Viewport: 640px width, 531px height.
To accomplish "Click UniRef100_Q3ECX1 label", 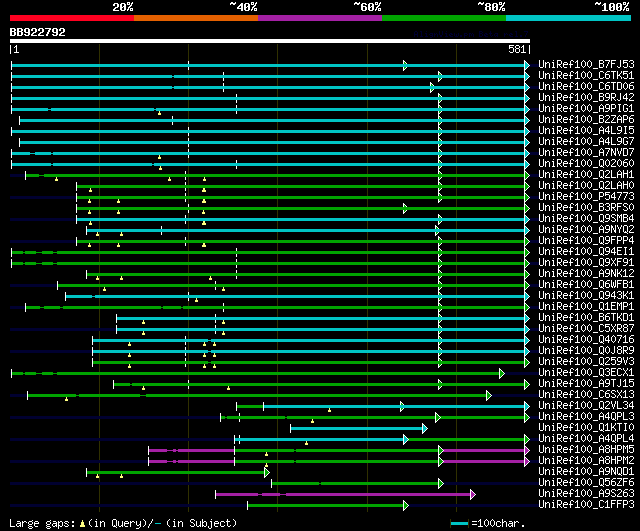I will point(586,373).
